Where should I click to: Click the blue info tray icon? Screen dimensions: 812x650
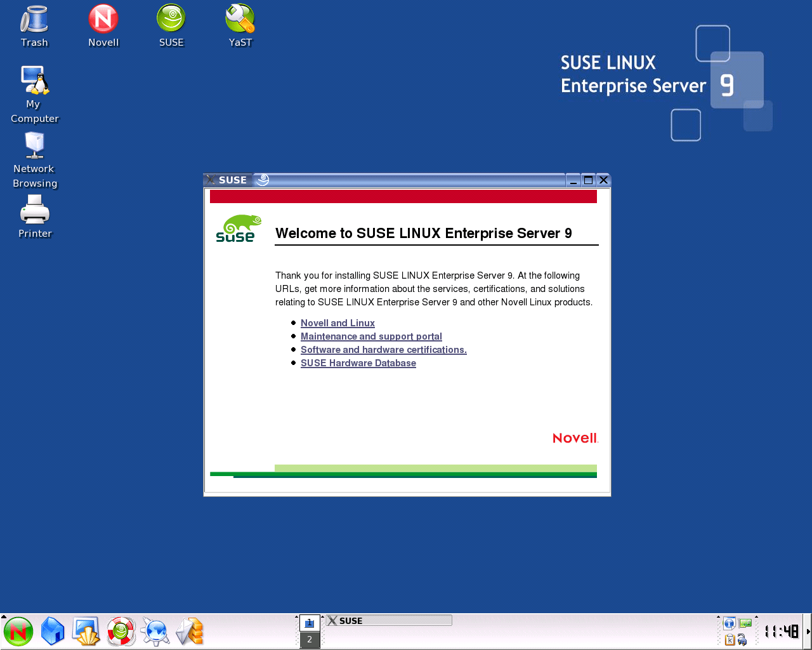(730, 623)
